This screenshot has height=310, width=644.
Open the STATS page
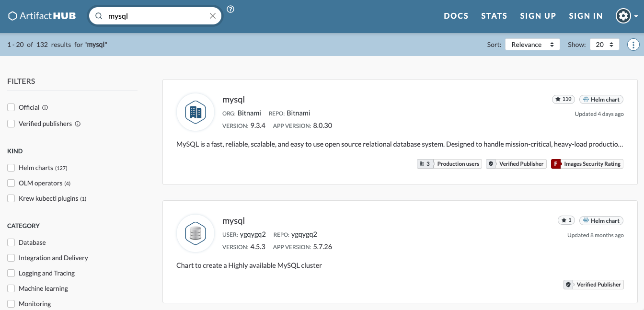(x=494, y=16)
